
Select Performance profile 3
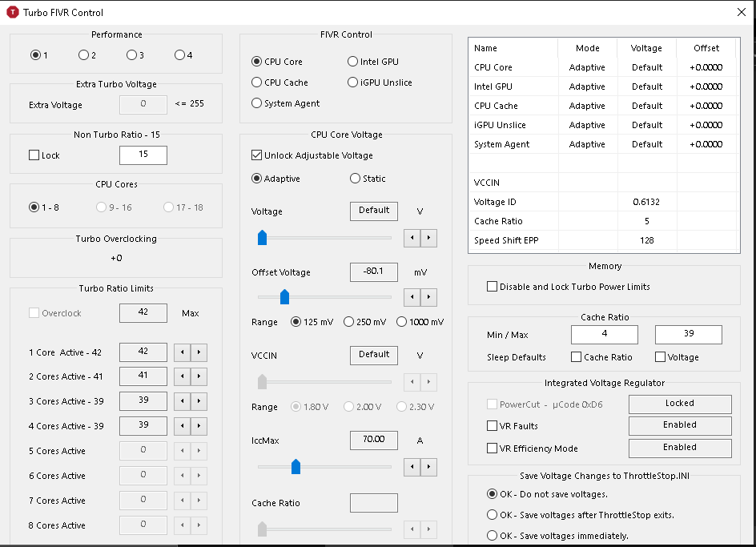pos(131,55)
